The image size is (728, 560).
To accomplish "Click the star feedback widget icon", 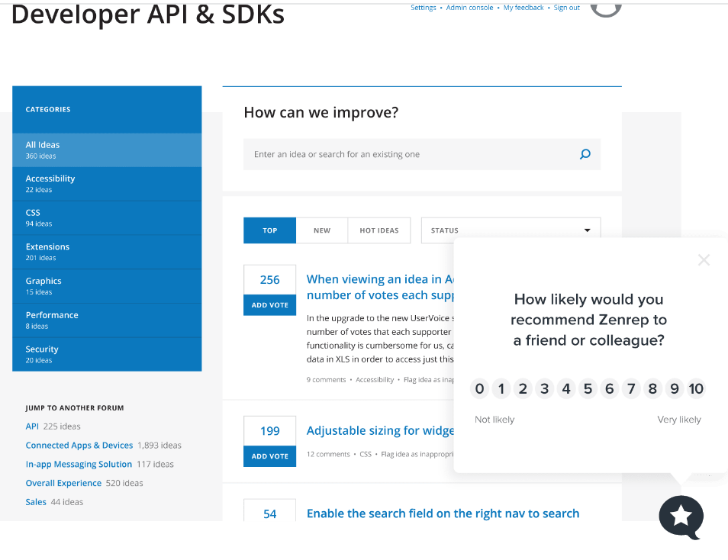I will click(x=680, y=517).
